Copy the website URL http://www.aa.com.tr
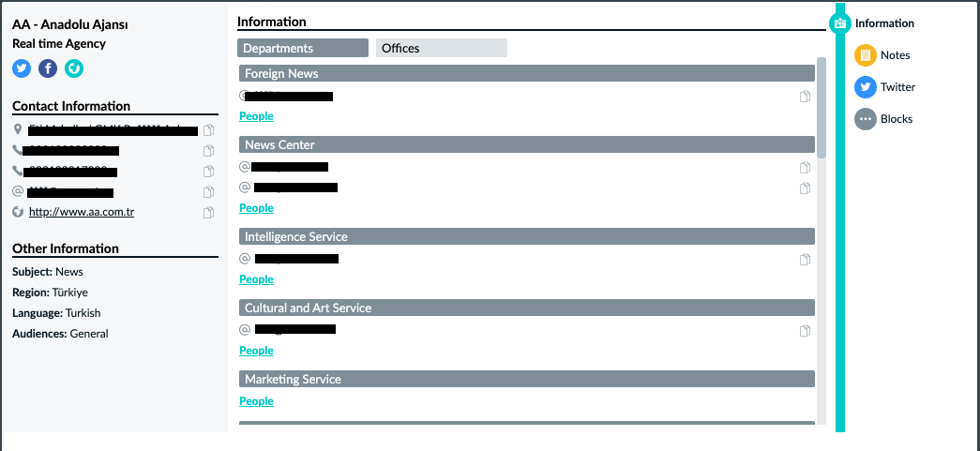The image size is (980, 451). point(209,213)
